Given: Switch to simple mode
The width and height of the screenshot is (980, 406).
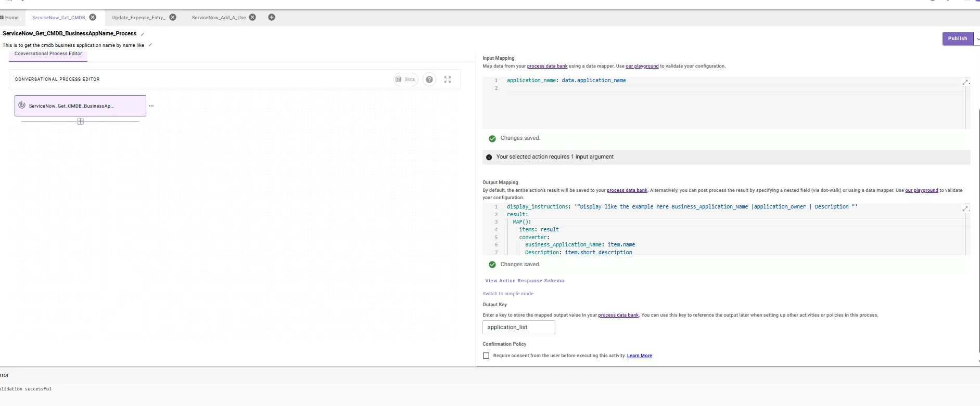Looking at the screenshot, I should click(x=508, y=294).
